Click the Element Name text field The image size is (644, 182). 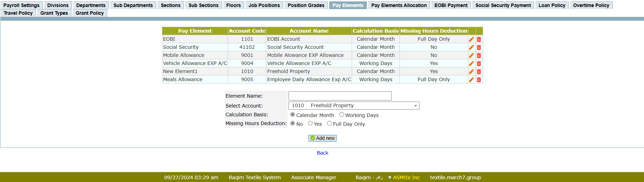(340, 96)
